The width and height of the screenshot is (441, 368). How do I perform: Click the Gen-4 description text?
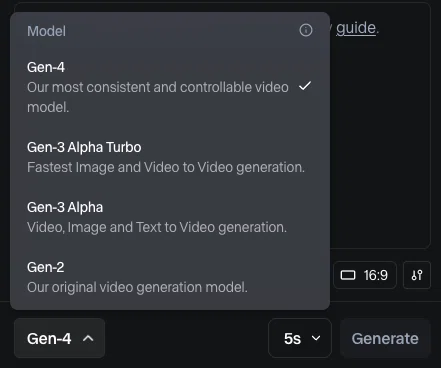(158, 97)
